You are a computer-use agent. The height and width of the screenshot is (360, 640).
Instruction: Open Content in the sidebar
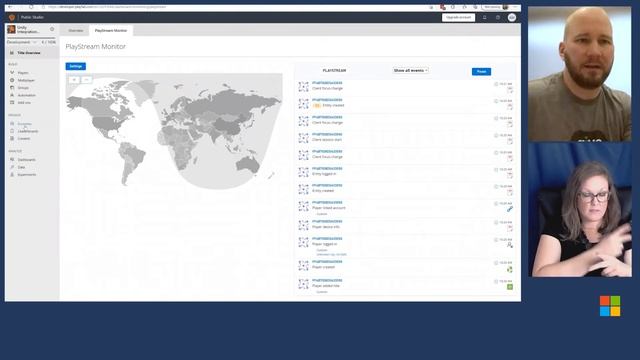(x=24, y=138)
